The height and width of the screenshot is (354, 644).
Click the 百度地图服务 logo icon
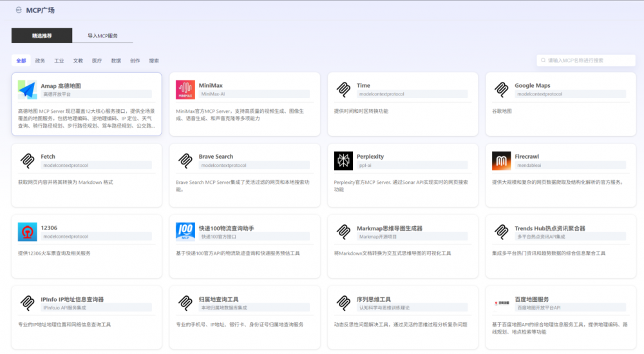pos(502,303)
